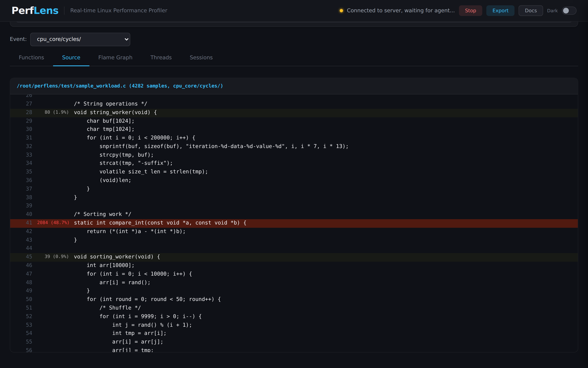
Task: Select the Source tab
Action: pyautogui.click(x=71, y=57)
